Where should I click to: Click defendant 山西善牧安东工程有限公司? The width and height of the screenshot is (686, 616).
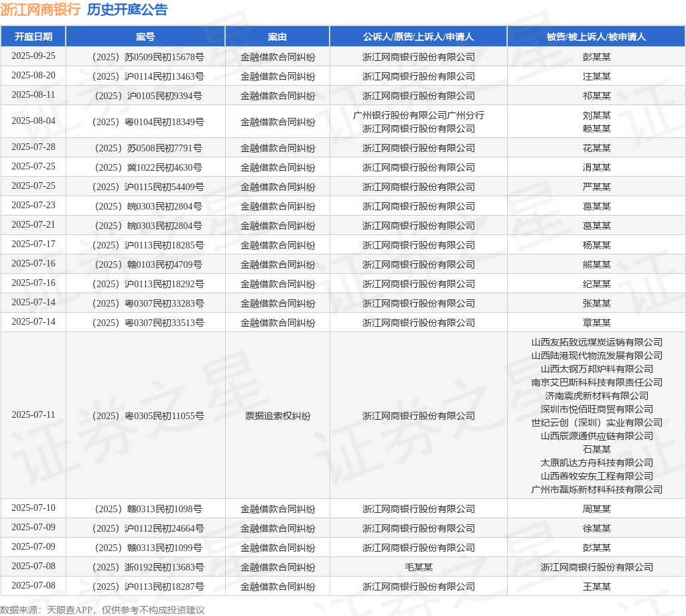point(597,476)
